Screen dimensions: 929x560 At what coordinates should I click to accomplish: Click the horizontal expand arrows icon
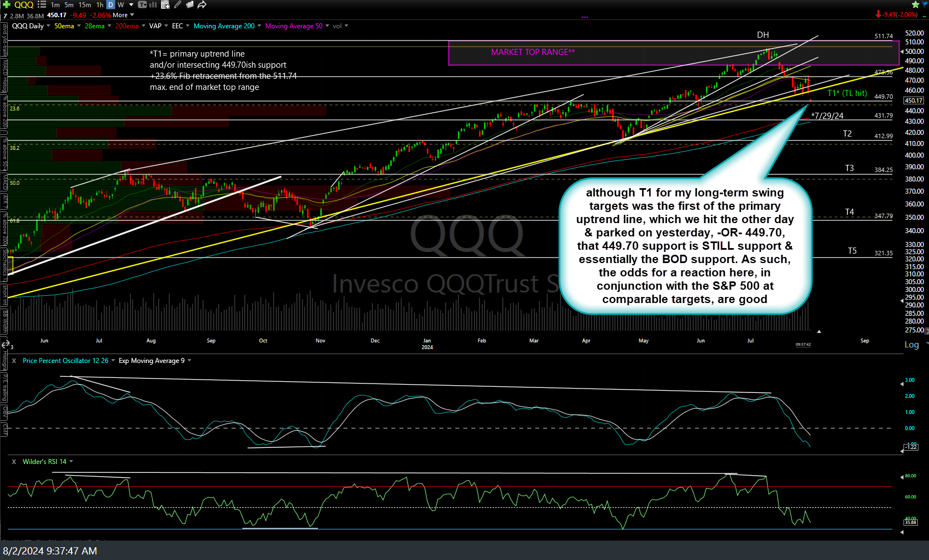pyautogui.click(x=6, y=345)
